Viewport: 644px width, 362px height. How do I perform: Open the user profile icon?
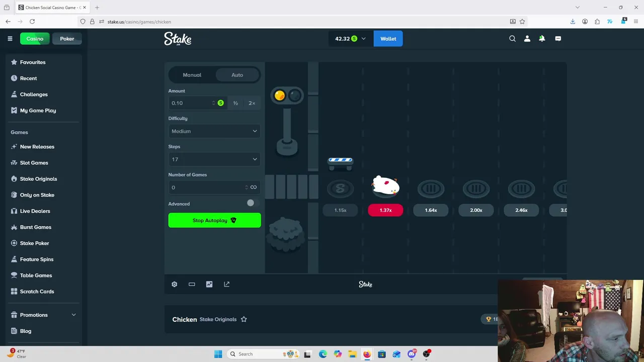click(x=527, y=39)
